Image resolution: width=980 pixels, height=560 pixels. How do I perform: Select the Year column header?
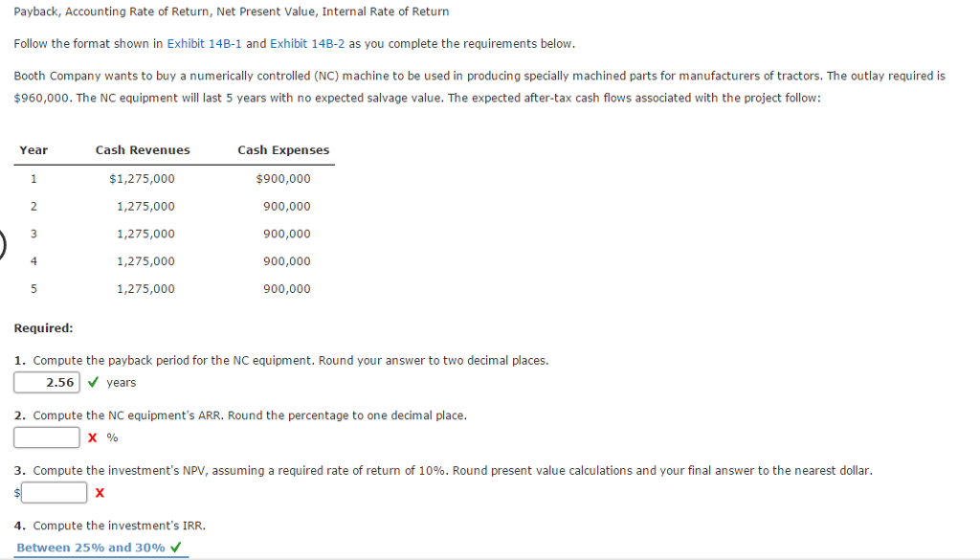click(x=33, y=150)
